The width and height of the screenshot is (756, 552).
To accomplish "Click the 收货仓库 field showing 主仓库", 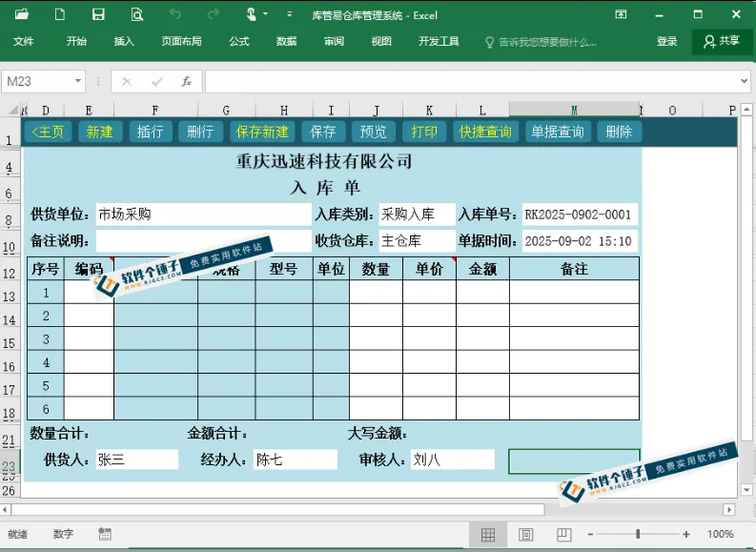I will (x=417, y=240).
